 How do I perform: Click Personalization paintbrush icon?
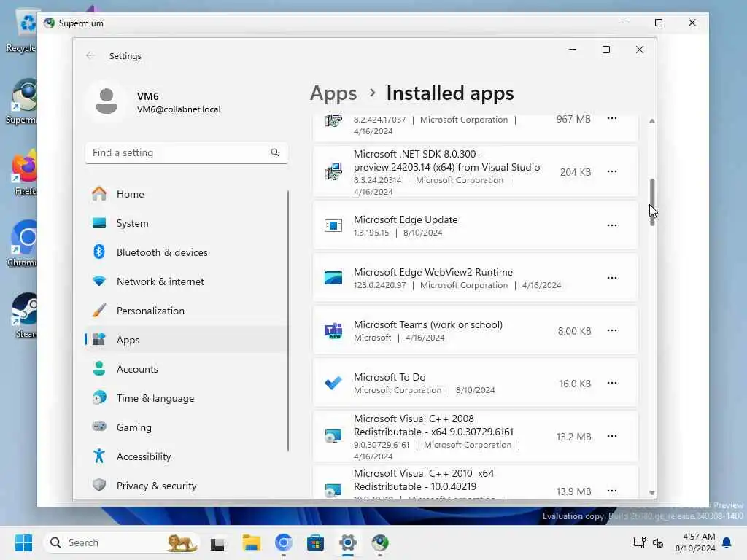tap(99, 311)
